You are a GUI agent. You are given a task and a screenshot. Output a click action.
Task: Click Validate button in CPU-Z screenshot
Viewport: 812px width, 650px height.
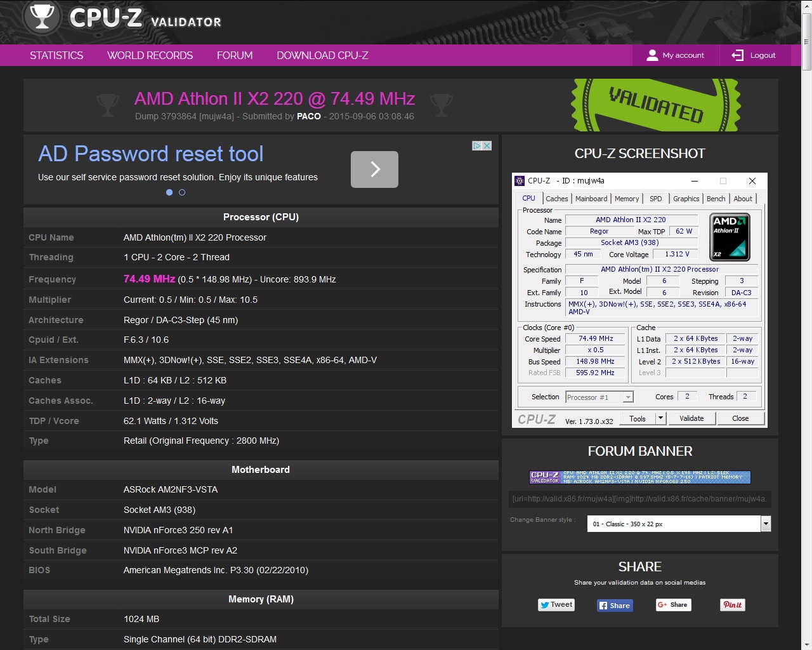(x=691, y=418)
